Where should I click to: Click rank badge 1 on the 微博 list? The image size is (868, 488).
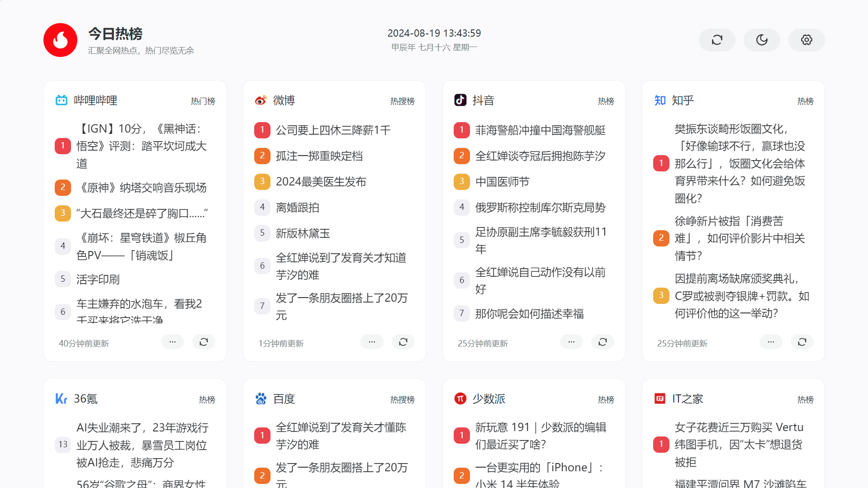[x=262, y=130]
